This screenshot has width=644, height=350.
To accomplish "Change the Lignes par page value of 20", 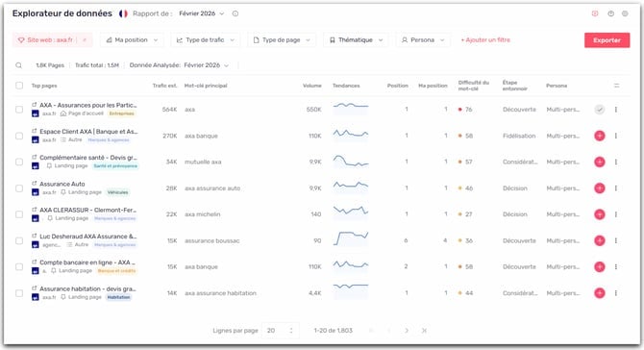I will click(x=280, y=330).
